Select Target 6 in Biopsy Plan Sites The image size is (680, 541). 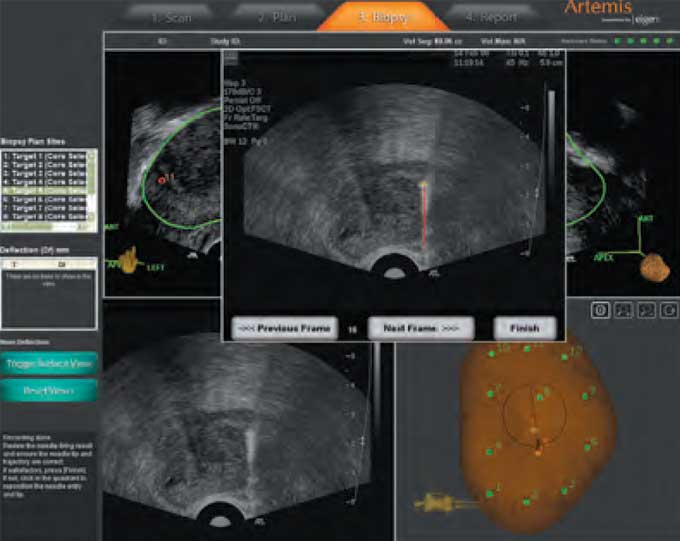tap(45, 200)
